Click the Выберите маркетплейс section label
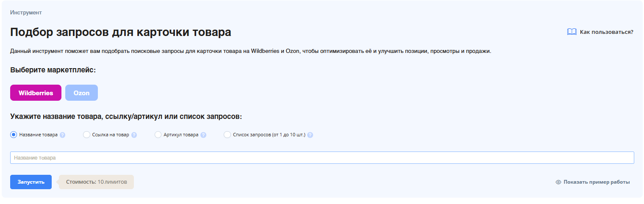The width and height of the screenshot is (644, 204). tap(53, 70)
